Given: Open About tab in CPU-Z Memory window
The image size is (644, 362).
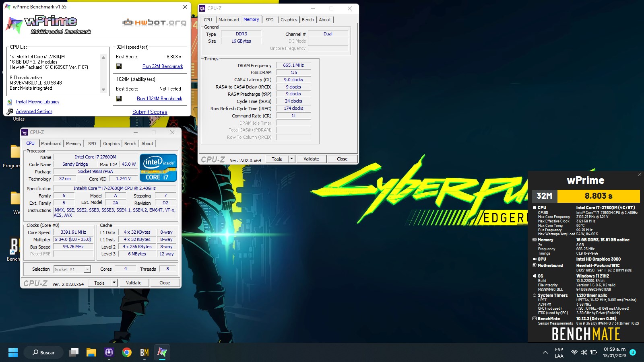Looking at the screenshot, I should pyautogui.click(x=325, y=20).
